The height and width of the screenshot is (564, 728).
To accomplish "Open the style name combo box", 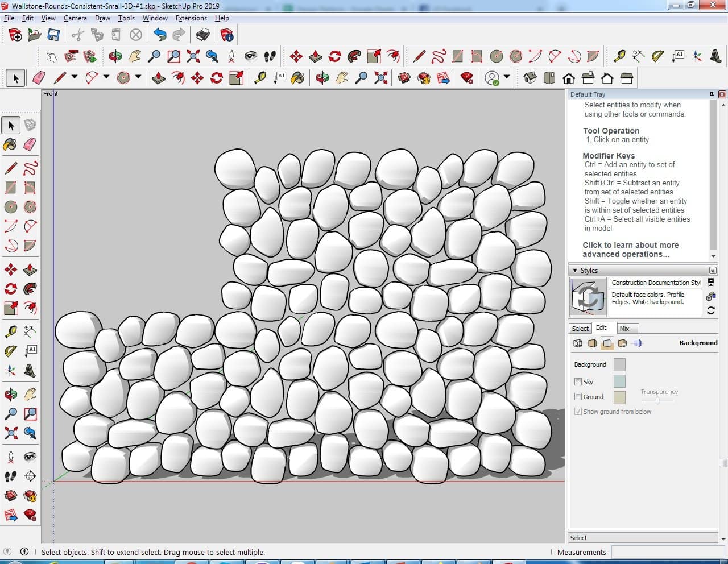I will click(x=656, y=283).
